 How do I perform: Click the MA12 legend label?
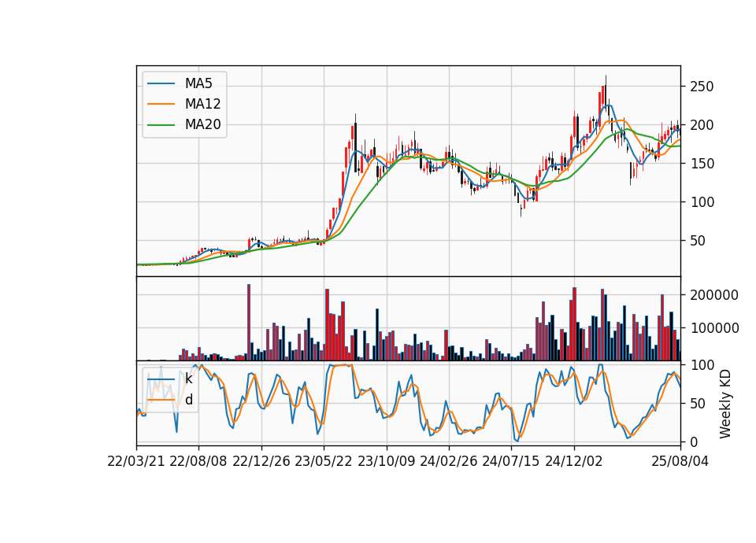point(202,104)
